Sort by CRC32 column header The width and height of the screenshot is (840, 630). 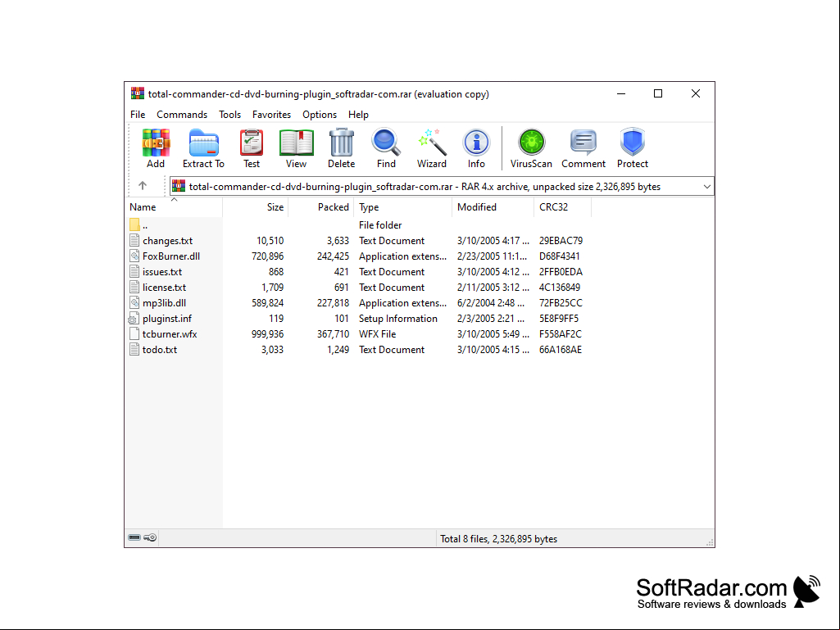pyautogui.click(x=562, y=206)
